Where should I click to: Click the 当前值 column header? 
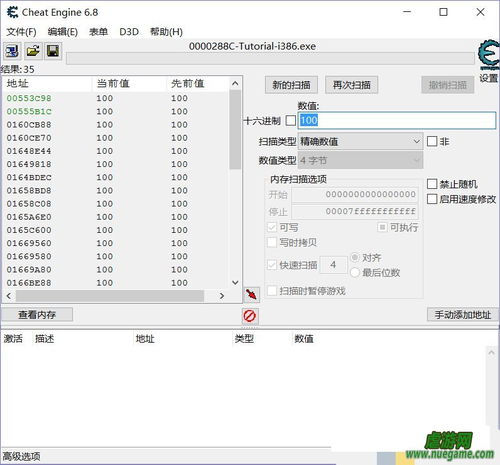tap(129, 83)
